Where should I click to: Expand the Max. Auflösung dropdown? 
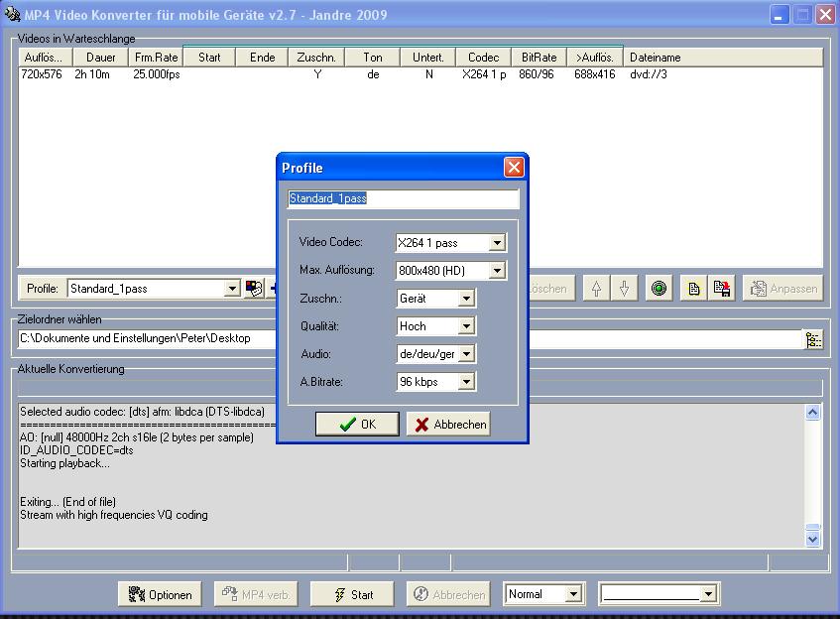(x=497, y=271)
